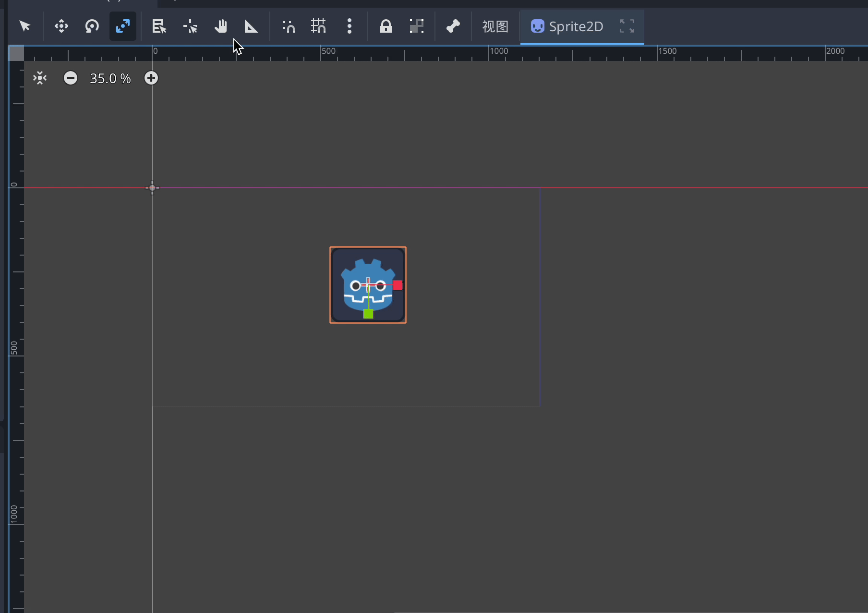Image resolution: width=868 pixels, height=613 pixels.
Task: Lock the selected node
Action: tap(386, 26)
